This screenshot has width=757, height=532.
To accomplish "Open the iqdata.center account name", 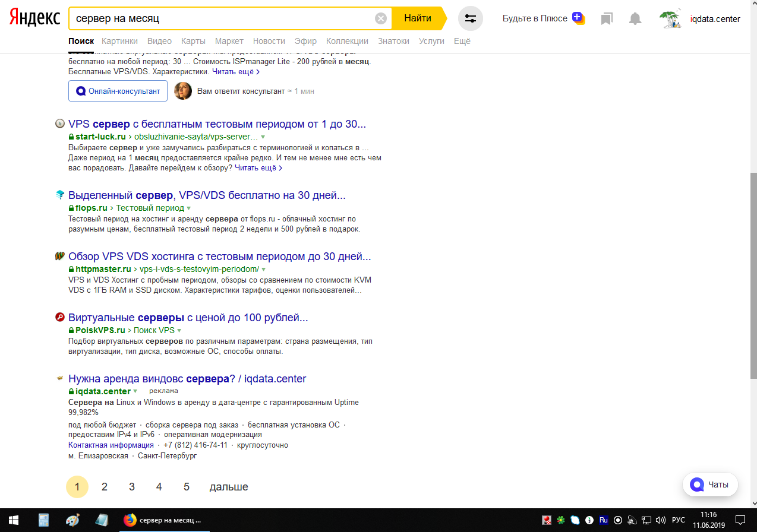I will [715, 19].
